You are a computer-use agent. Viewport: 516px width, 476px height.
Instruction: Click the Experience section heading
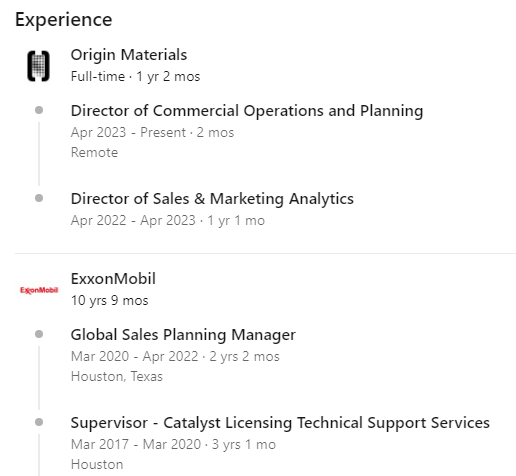(x=64, y=20)
